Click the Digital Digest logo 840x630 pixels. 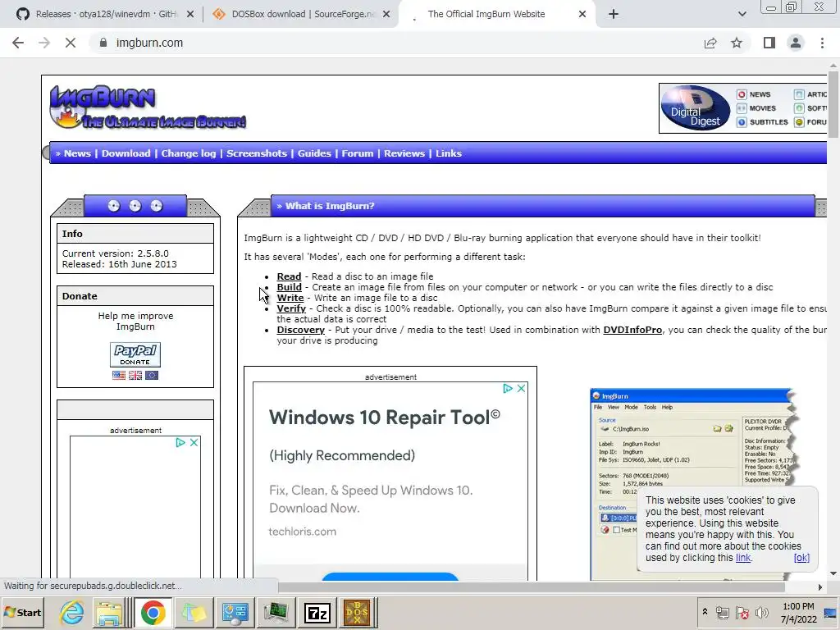point(696,107)
